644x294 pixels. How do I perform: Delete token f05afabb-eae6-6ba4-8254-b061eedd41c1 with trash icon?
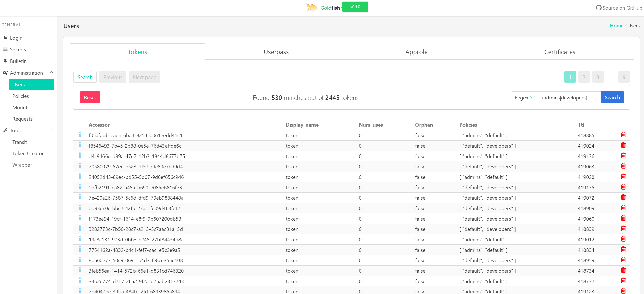623,135
